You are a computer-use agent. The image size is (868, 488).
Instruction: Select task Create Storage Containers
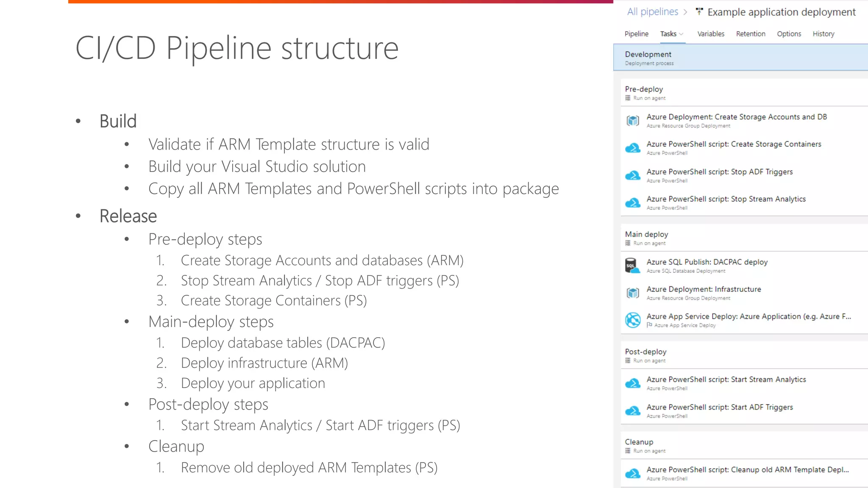tap(744, 148)
